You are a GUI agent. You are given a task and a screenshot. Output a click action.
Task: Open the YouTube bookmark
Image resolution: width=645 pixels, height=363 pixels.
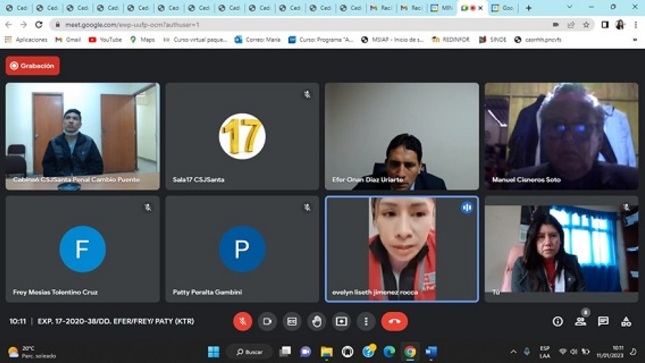click(x=105, y=40)
